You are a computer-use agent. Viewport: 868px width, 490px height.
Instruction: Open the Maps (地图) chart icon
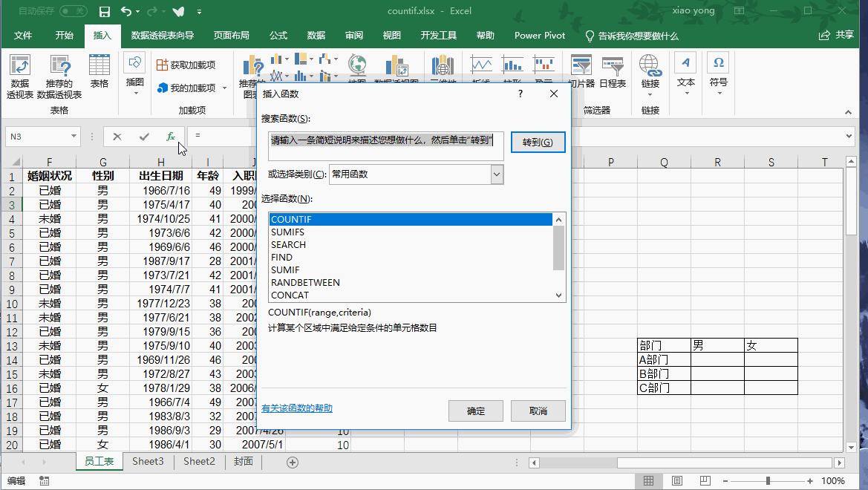(x=358, y=66)
